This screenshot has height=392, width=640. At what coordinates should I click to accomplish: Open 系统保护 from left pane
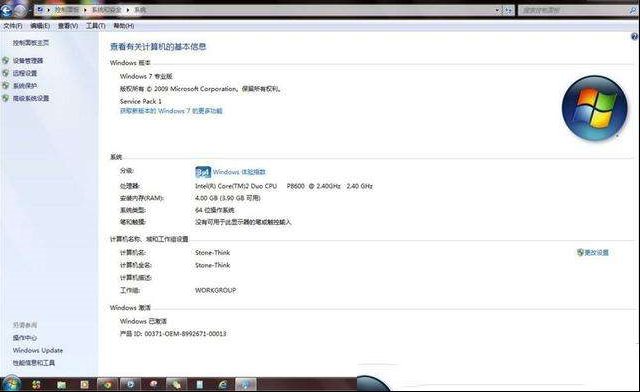point(25,86)
